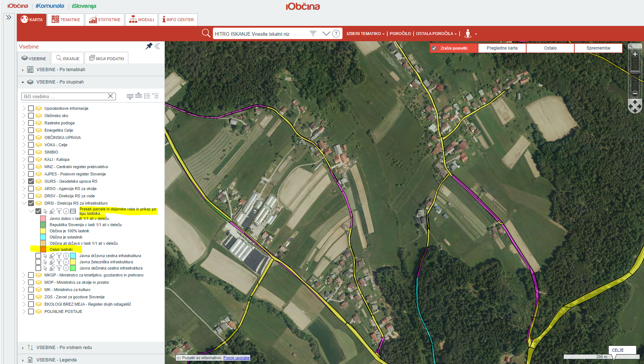Switch to the STATISTIKE tab

pos(105,20)
